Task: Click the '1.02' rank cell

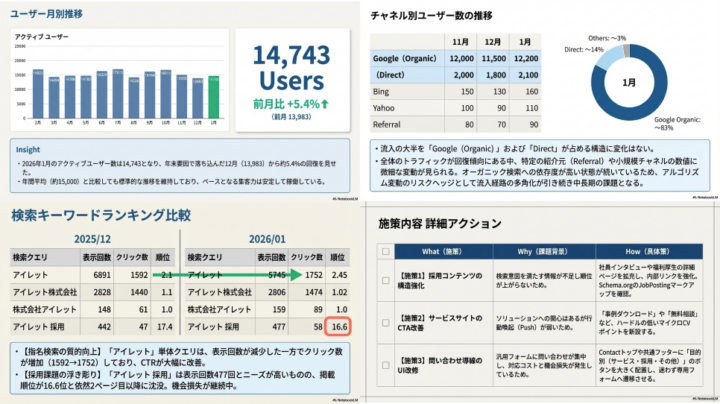Action: 339,292
